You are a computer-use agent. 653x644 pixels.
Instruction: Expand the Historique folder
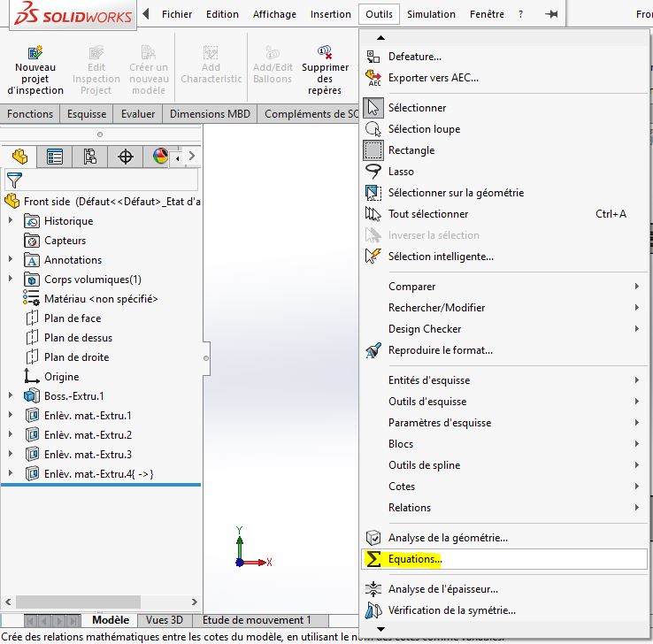tap(11, 219)
